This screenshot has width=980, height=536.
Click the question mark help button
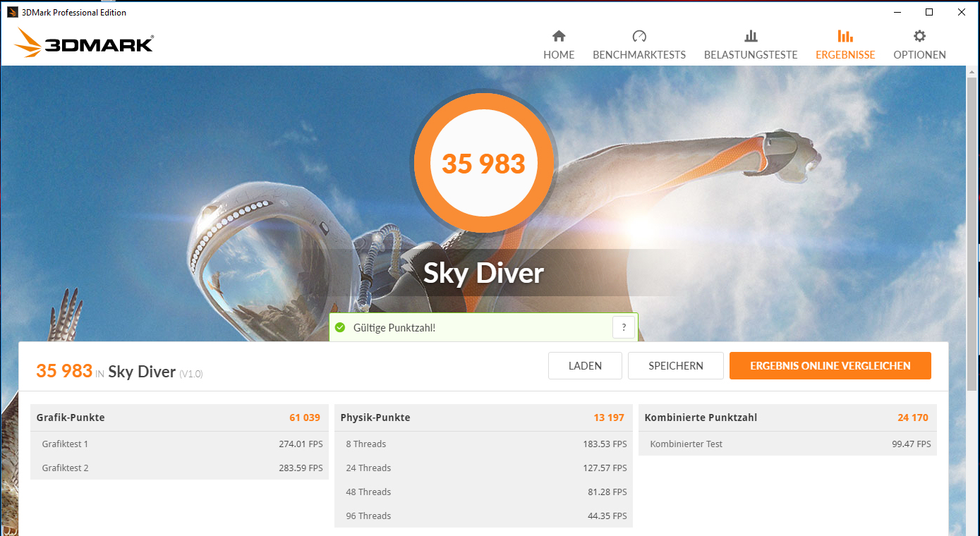pyautogui.click(x=624, y=327)
